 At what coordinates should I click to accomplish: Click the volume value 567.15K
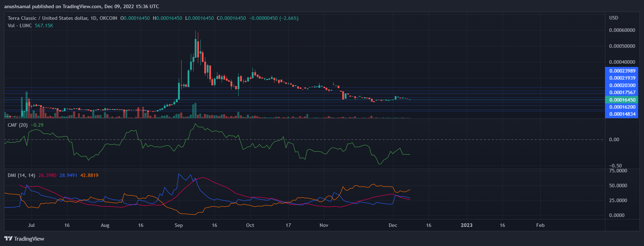coord(44,25)
